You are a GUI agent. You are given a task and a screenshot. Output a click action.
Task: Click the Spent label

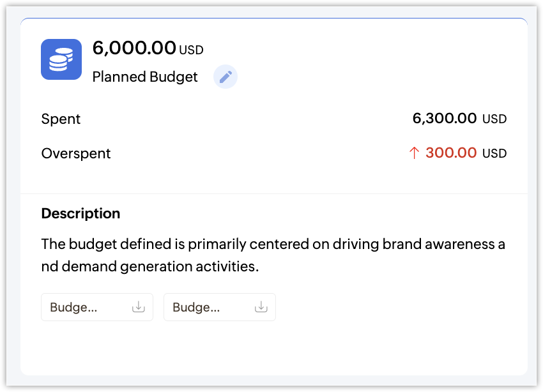61,119
